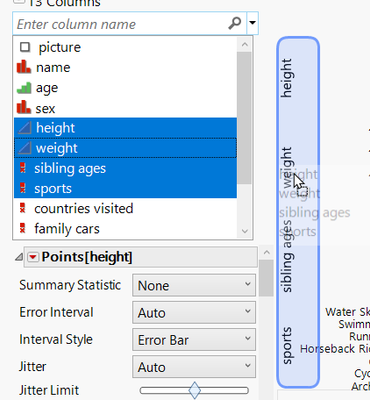This screenshot has height=400, width=370.
Task: Select the sibling ages column
Action: pyautogui.click(x=125, y=168)
